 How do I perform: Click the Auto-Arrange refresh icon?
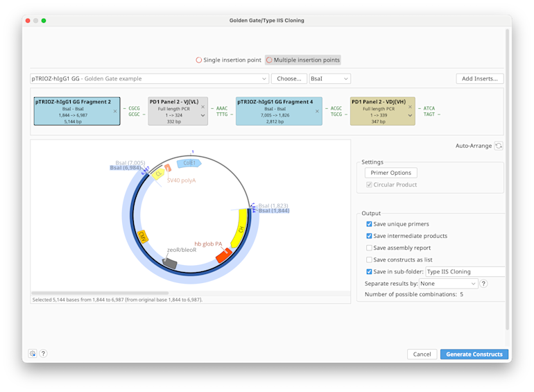click(x=498, y=146)
